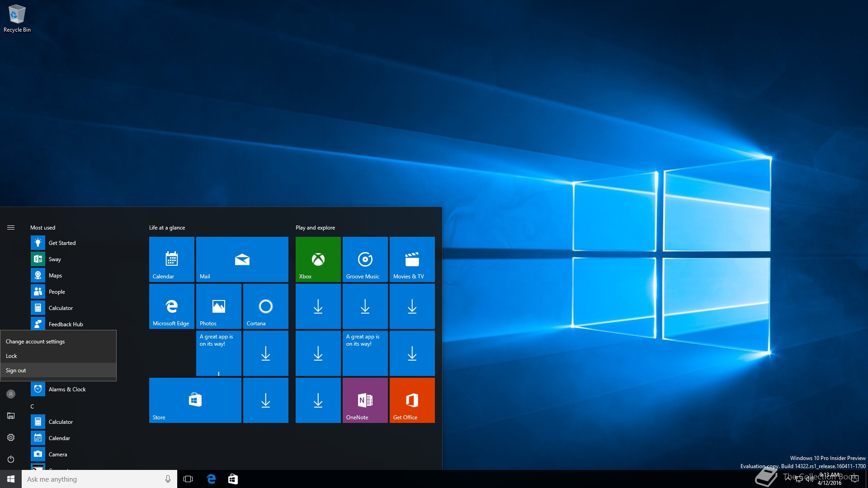868x488 pixels.
Task: Open the Calendar tile
Action: pyautogui.click(x=172, y=259)
